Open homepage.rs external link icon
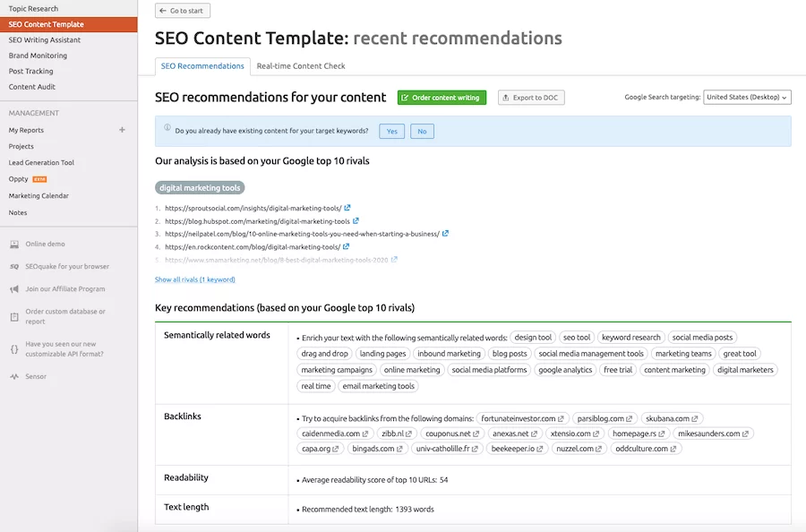 click(x=662, y=433)
